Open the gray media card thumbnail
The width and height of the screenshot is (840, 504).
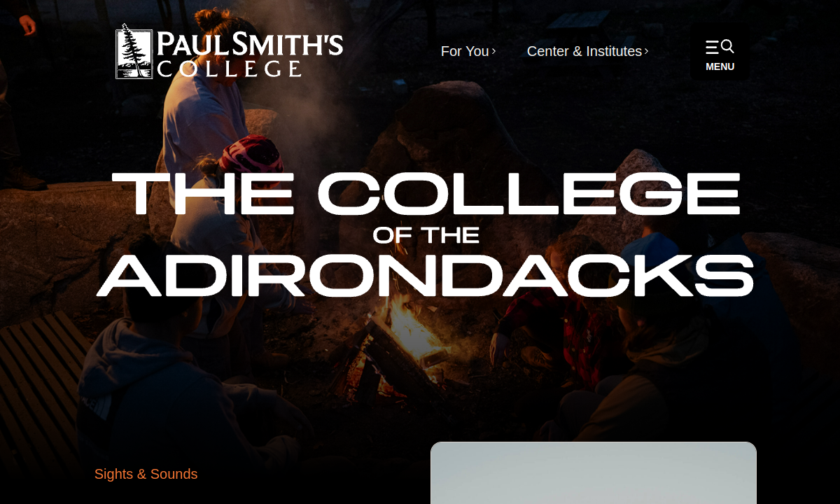(594, 472)
